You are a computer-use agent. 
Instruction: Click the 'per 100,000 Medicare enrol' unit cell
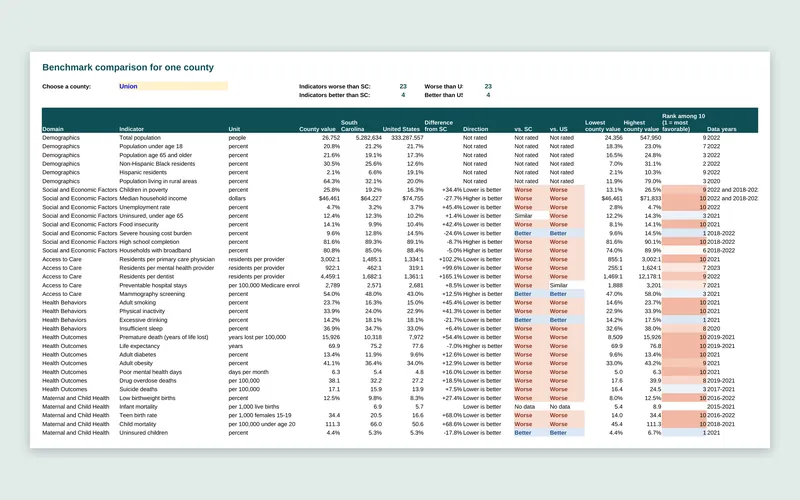click(x=264, y=285)
